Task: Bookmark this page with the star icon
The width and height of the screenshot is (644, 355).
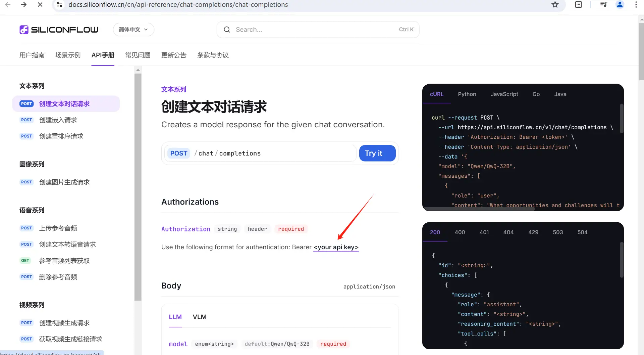Action: point(555,5)
